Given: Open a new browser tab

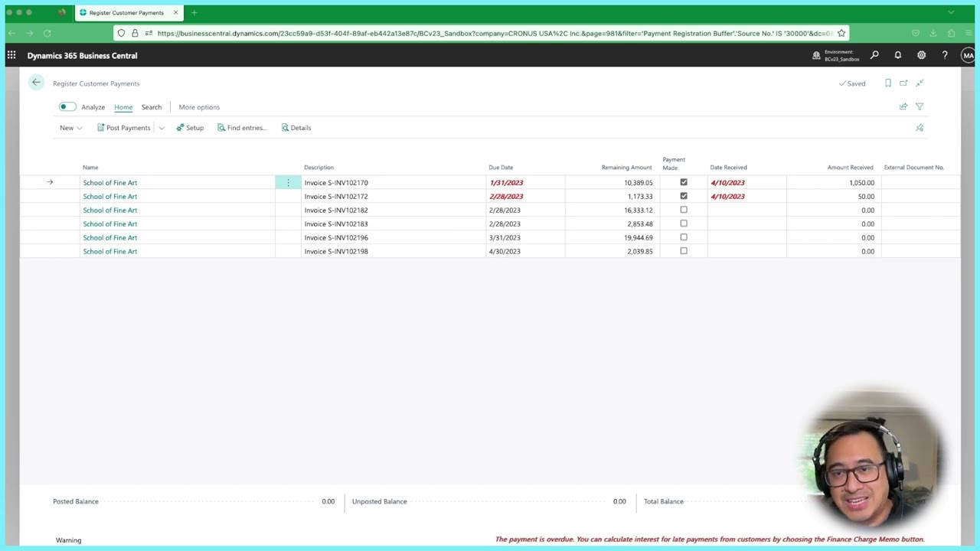Looking at the screenshot, I should coord(194,12).
